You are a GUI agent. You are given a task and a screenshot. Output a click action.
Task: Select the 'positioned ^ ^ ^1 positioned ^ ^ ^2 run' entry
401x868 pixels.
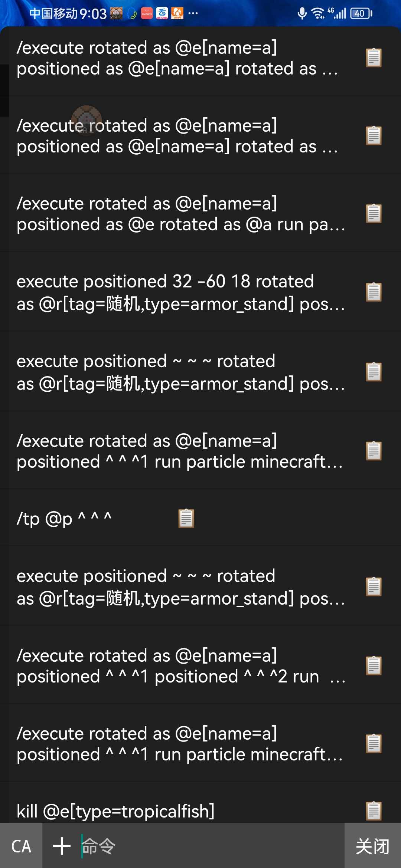tap(200, 665)
